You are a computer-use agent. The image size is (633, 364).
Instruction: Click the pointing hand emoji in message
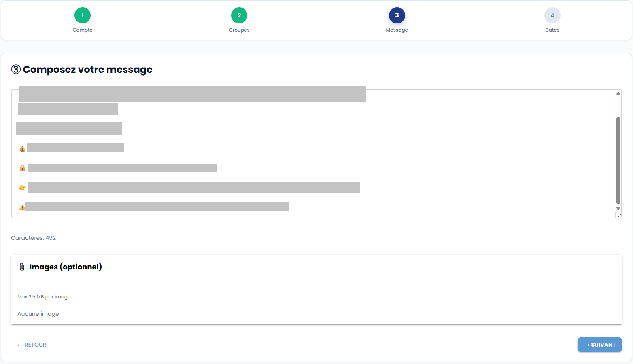coord(23,188)
